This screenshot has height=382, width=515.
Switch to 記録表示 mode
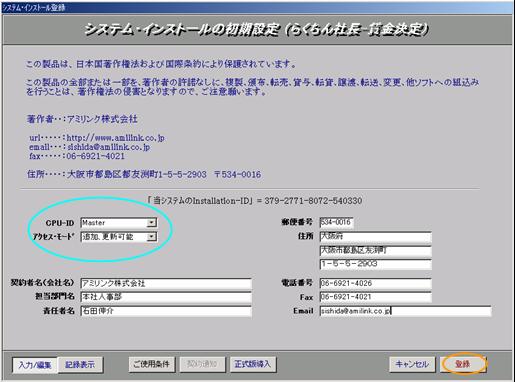point(80,365)
